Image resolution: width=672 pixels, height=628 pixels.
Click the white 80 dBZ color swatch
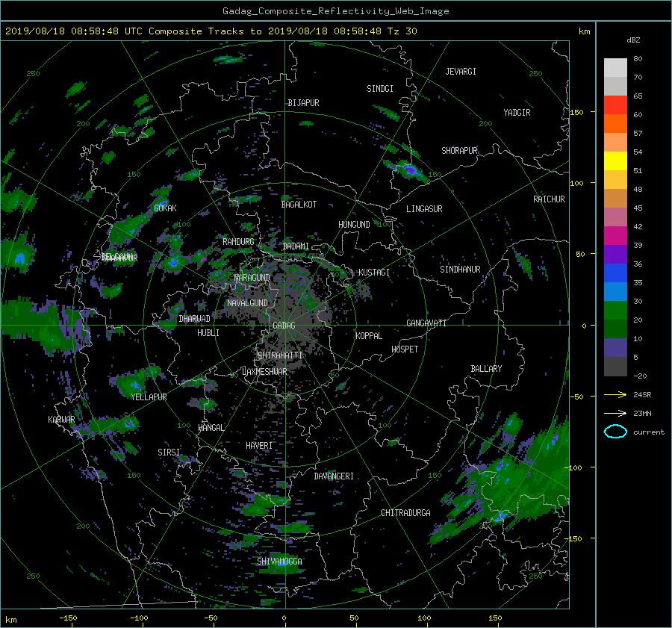(x=615, y=67)
